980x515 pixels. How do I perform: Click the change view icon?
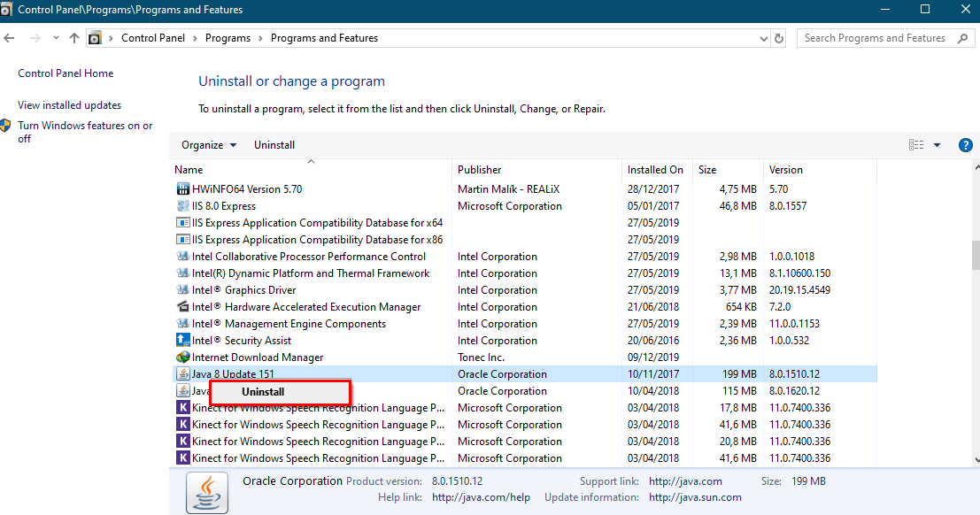915,145
